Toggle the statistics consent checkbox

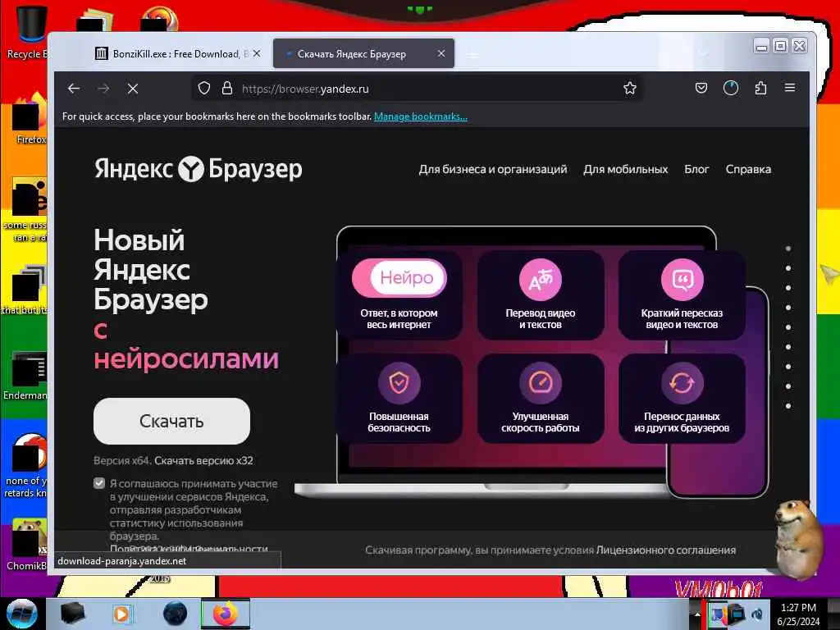pos(99,483)
